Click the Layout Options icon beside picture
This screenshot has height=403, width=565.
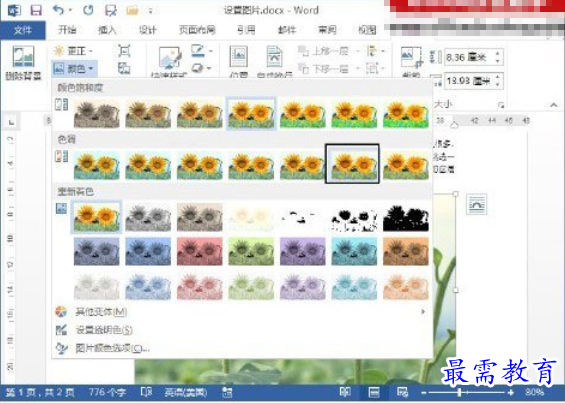(476, 204)
